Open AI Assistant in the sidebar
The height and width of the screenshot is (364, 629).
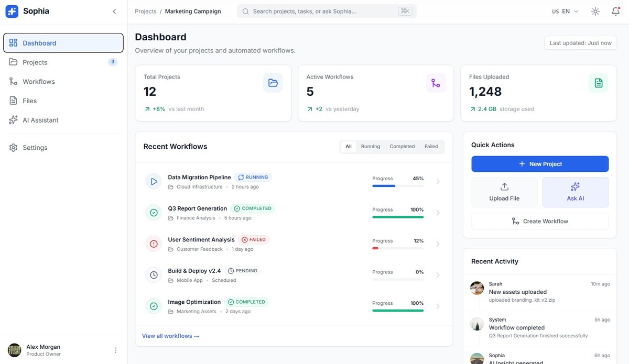40,120
